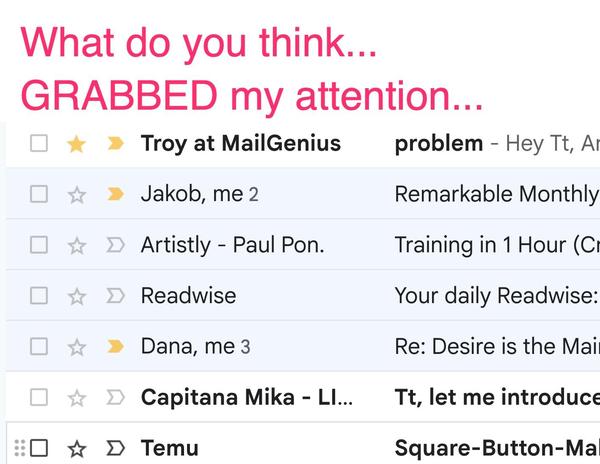600x464 pixels.
Task: Select the Troy at MailGenius email checkbox
Action: coord(39,144)
